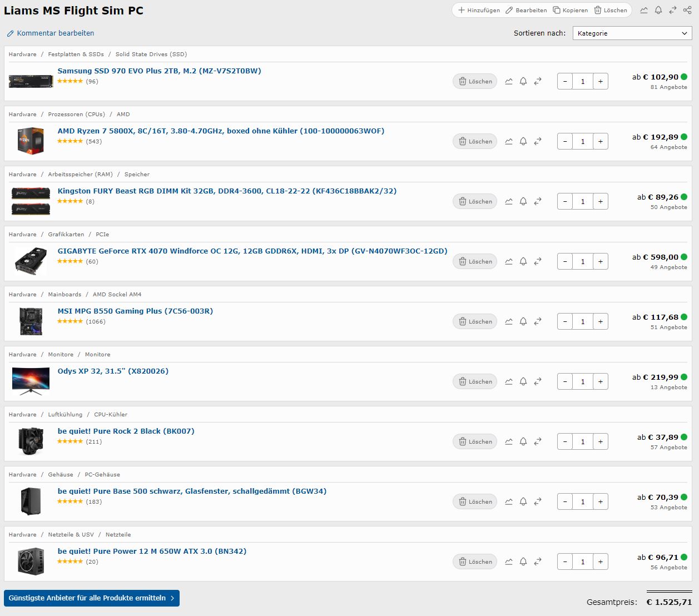Screen dimensions: 699x616
Task: Increase quantity of Kingston FURY Beast RAM
Action: [601, 201]
